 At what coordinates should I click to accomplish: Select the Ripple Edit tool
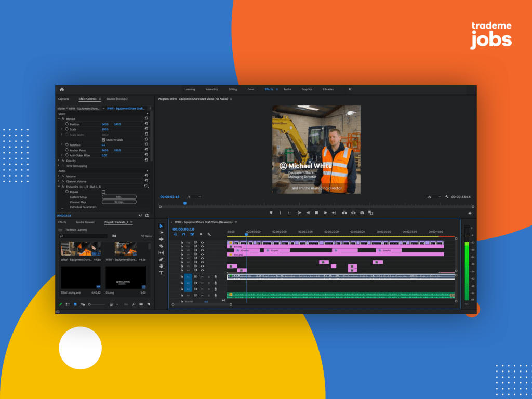(x=161, y=239)
